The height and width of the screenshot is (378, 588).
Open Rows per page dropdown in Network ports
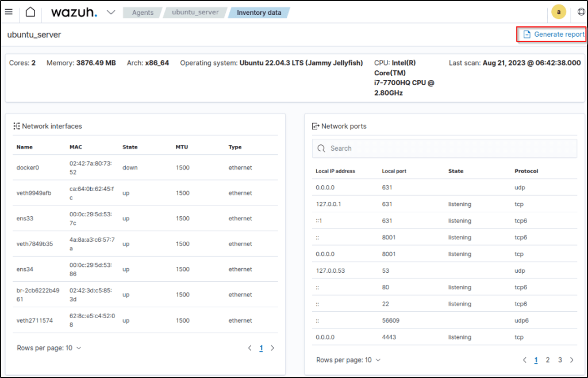tap(348, 360)
